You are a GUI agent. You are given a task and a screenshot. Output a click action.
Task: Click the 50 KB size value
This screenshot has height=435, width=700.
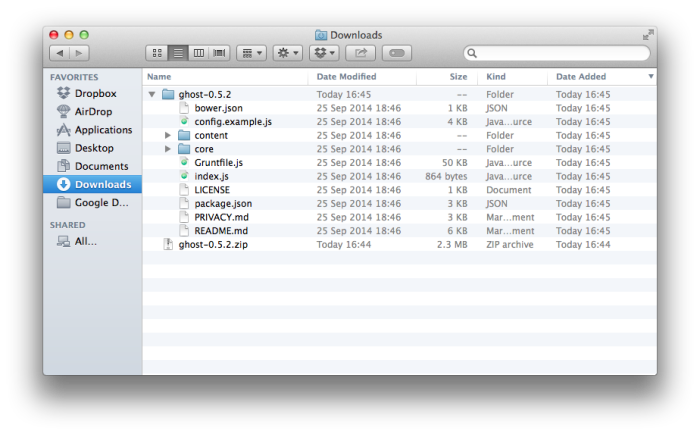point(454,163)
